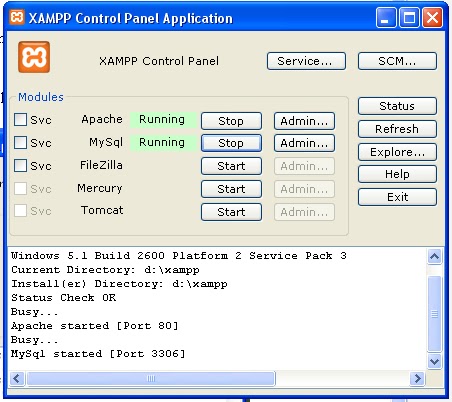
Task: Click the Tomcat module name
Action: (x=102, y=210)
